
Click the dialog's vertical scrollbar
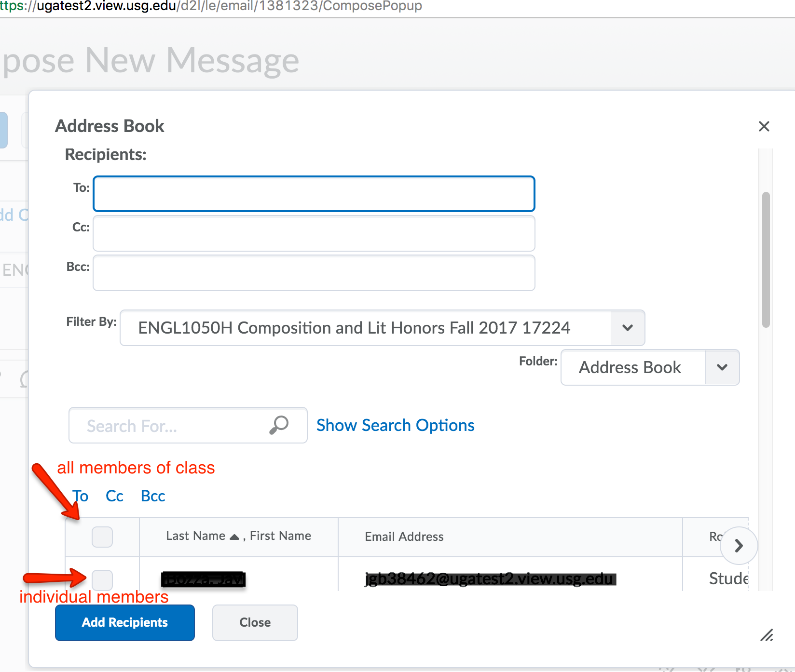point(766,260)
